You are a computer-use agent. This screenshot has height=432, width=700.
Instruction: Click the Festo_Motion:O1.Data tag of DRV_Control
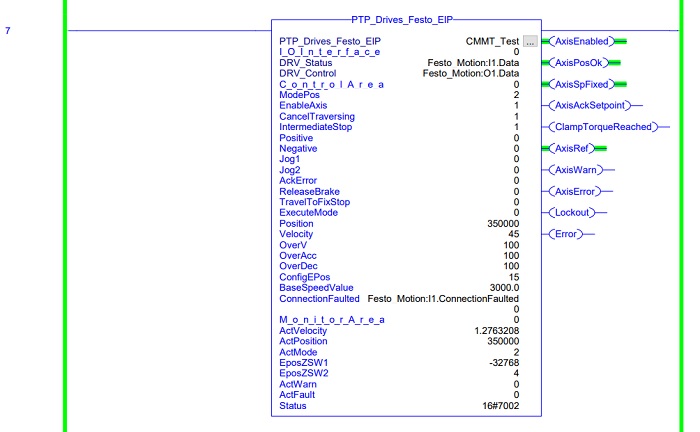pos(471,74)
